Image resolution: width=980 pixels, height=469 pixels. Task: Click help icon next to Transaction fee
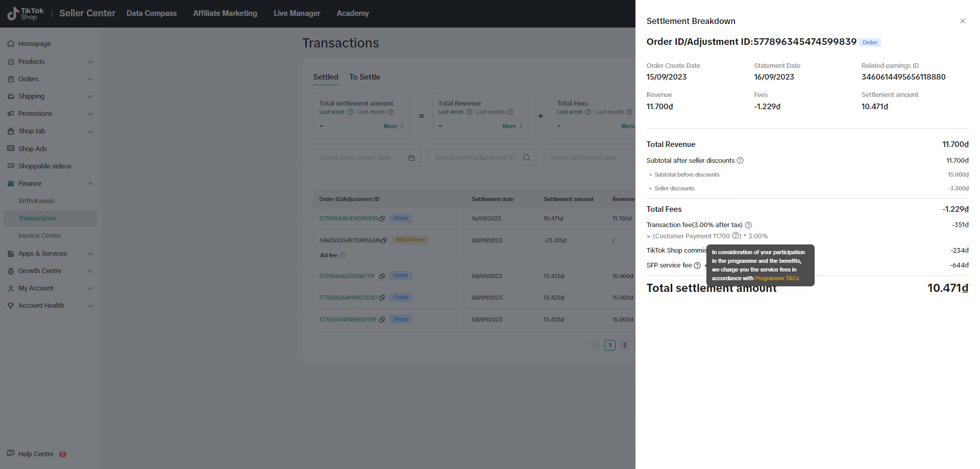pos(748,225)
